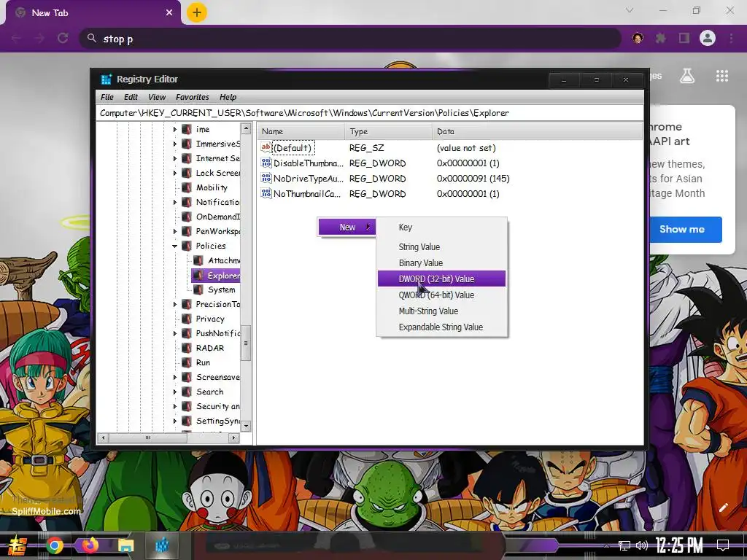This screenshot has width=747, height=560.
Task: Select Binary Value menu entry
Action: click(441, 262)
